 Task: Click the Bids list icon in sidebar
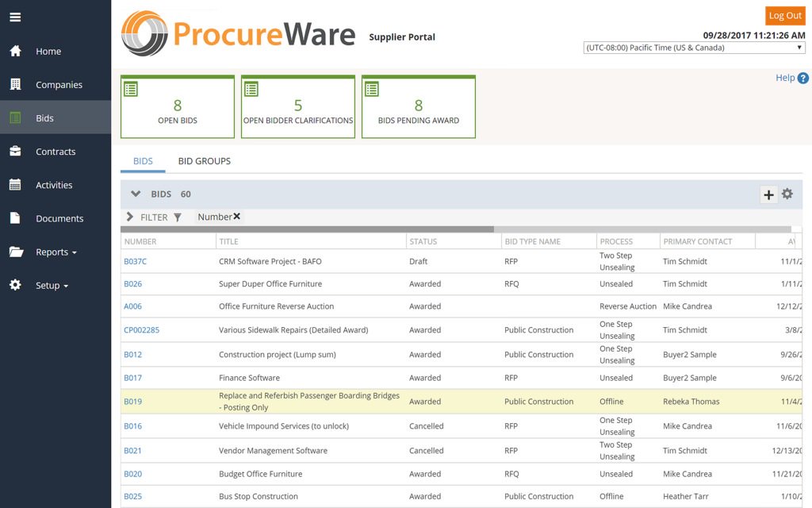tap(16, 117)
